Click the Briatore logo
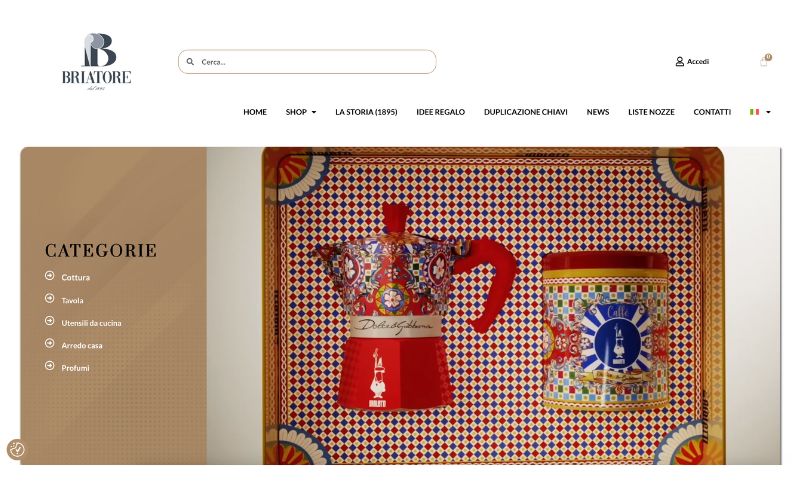Viewport: 800px width, 495px height. (96, 62)
